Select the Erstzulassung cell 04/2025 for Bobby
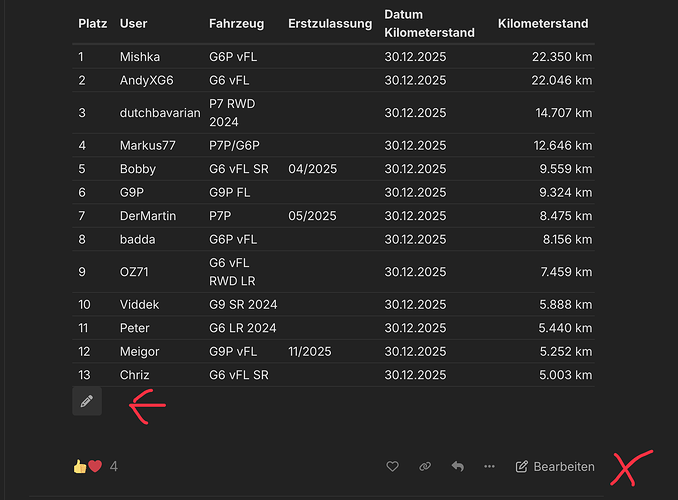Image resolution: width=678 pixels, height=500 pixels. 312,169
